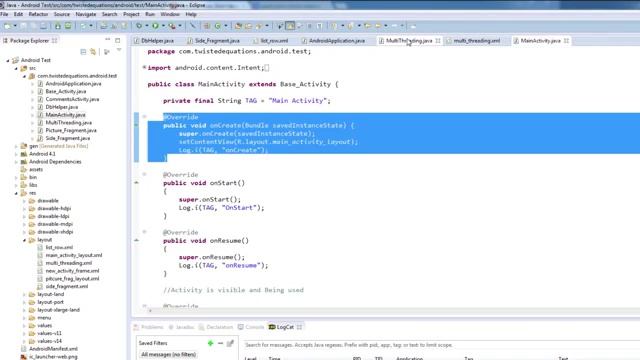Open dropdown arrow next to Debug icon
640x360 pixels.
tap(147, 26)
